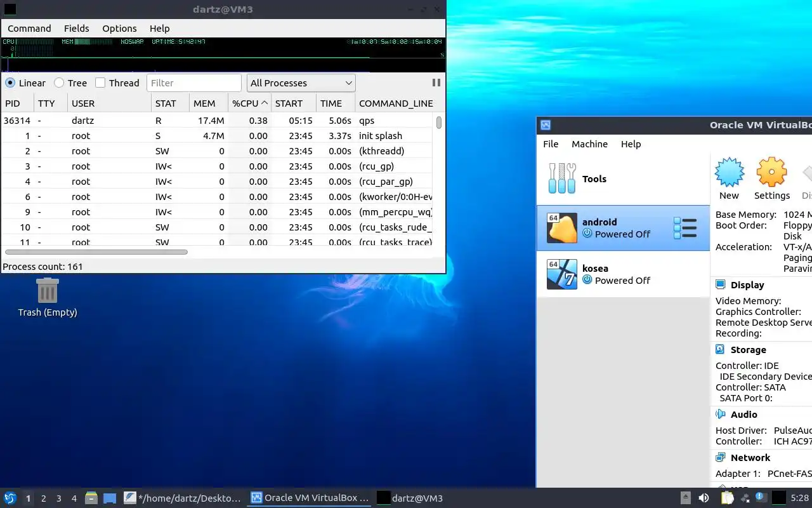The width and height of the screenshot is (812, 508).
Task: Activate the /home/dartz/Deskto... taskbar window
Action: point(183,498)
